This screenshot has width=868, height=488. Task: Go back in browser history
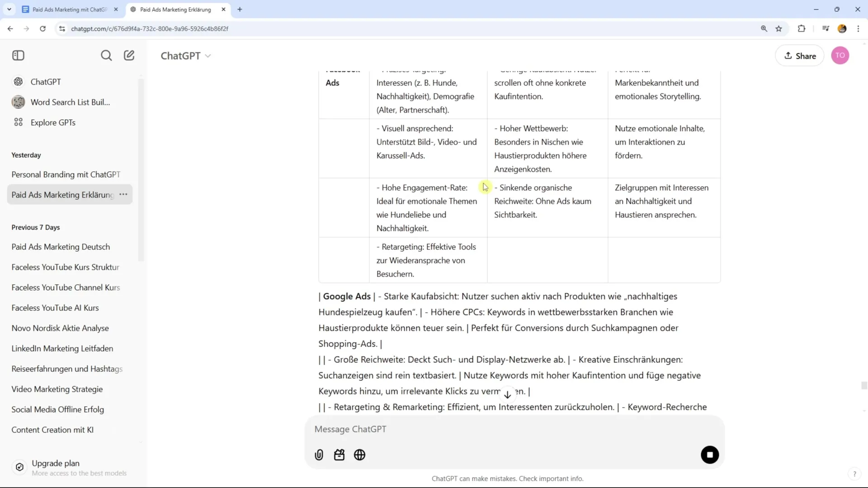pos(10,28)
